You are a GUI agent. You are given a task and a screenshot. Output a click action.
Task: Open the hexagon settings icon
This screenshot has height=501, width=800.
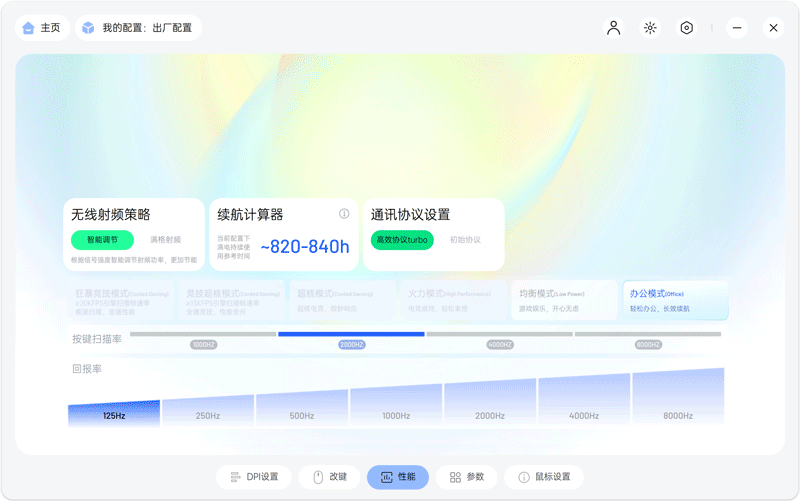[x=687, y=28]
